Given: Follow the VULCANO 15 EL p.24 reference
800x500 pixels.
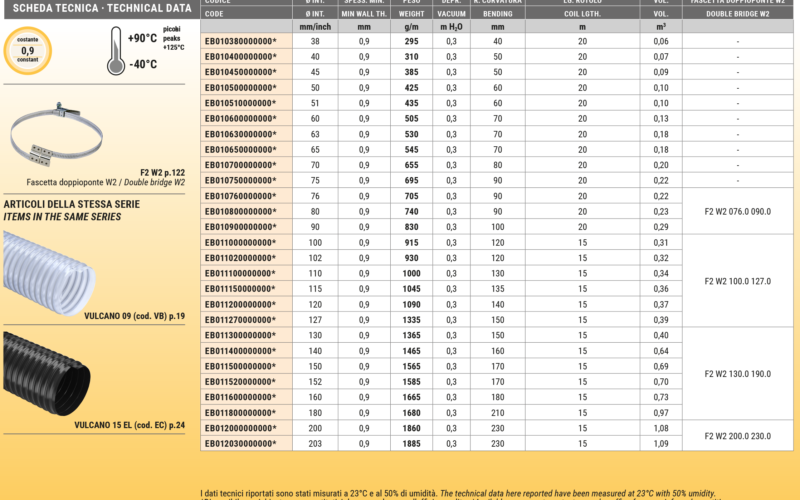Looking at the screenshot, I should (x=130, y=424).
